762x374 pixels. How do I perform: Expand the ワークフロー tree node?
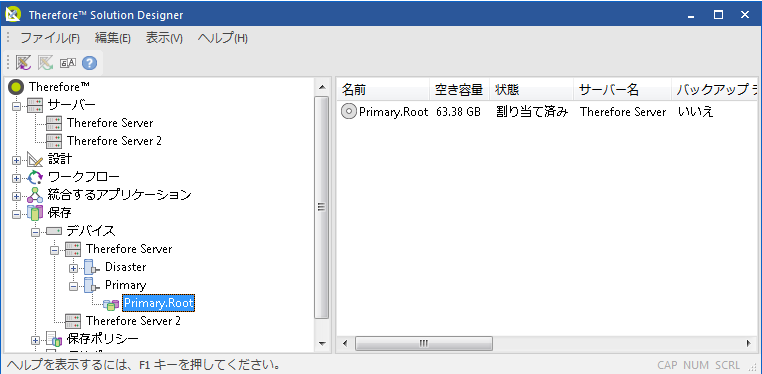click(x=17, y=178)
